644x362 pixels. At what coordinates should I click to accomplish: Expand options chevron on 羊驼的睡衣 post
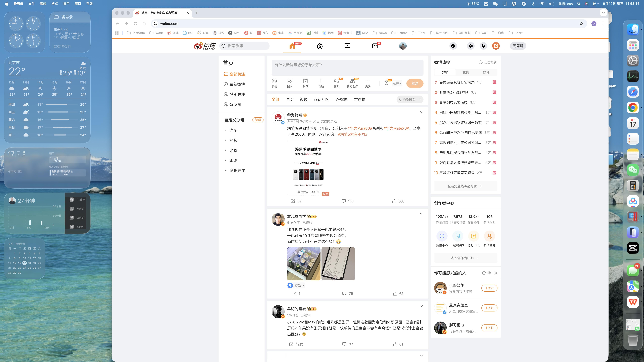tap(421, 306)
